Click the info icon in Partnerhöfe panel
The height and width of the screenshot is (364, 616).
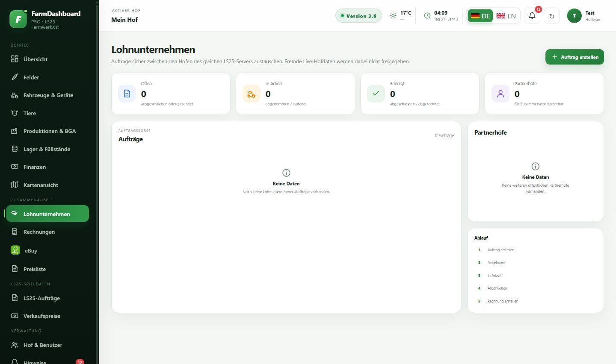(x=535, y=166)
